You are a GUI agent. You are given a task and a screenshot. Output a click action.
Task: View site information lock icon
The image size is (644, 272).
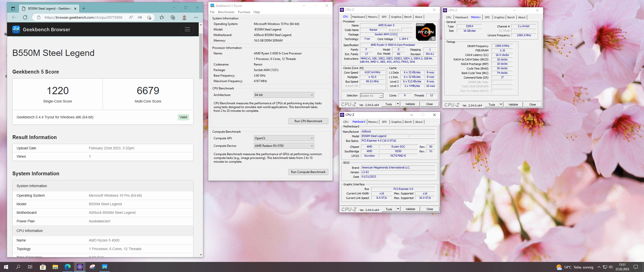39,17
